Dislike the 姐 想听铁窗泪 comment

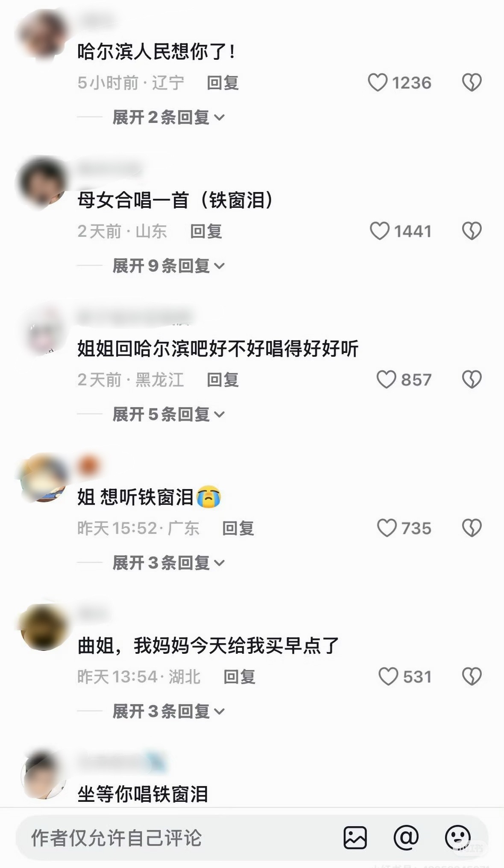coord(472,528)
